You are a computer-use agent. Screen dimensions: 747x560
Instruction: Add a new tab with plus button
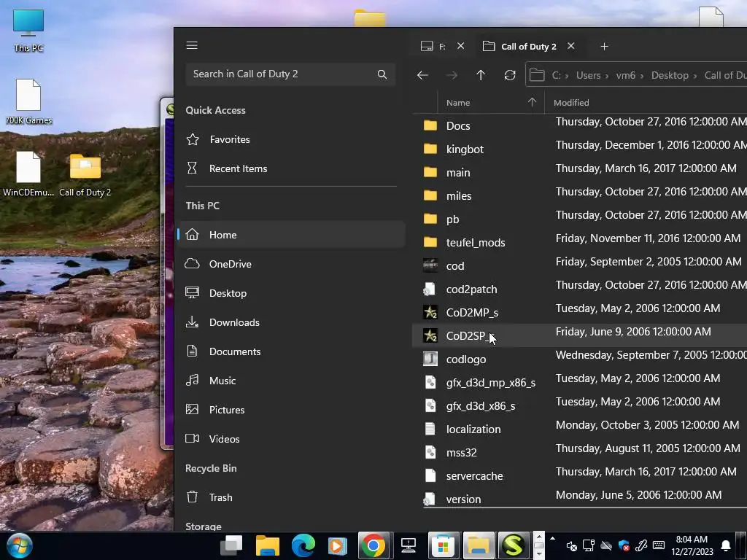pyautogui.click(x=604, y=46)
